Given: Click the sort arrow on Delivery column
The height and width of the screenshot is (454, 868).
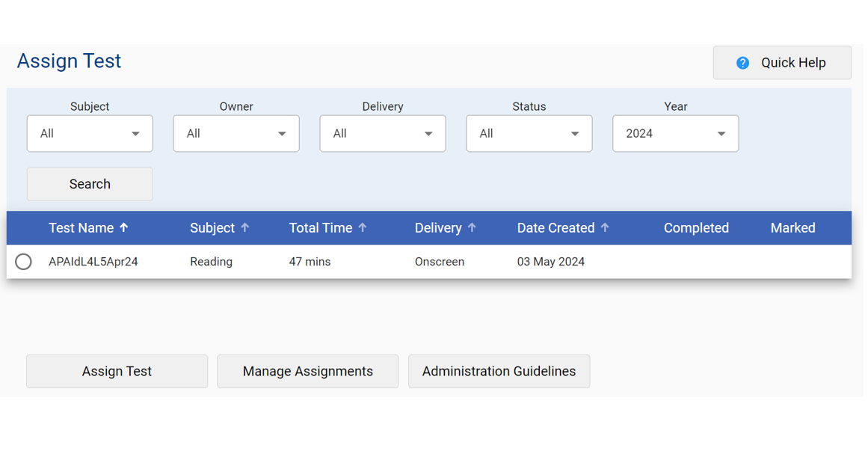Looking at the screenshot, I should tap(473, 228).
